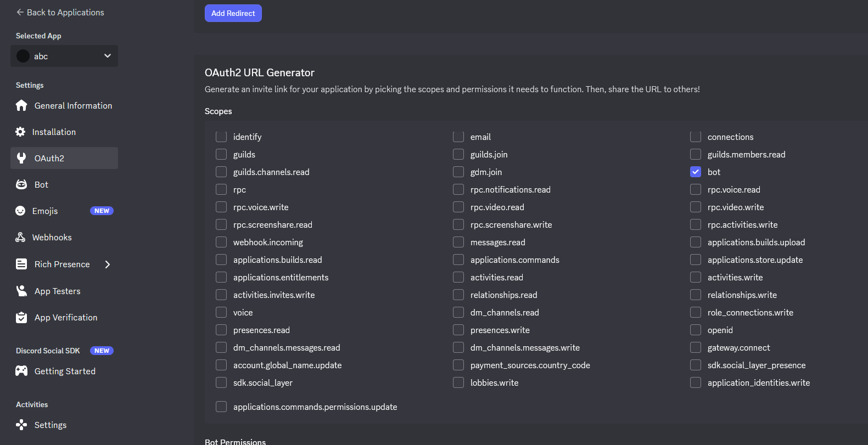Click the Back to Applications link
The image size is (868, 445).
tap(60, 12)
